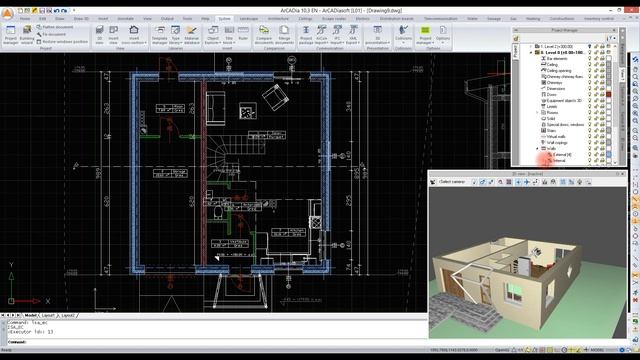
Task: Open the Template manager
Action: point(160,35)
